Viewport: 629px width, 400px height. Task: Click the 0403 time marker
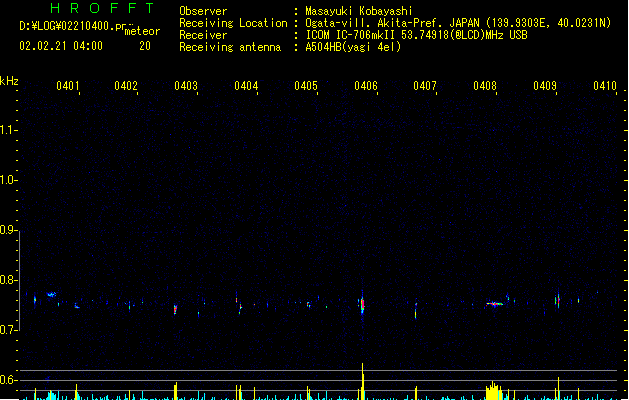[x=186, y=86]
